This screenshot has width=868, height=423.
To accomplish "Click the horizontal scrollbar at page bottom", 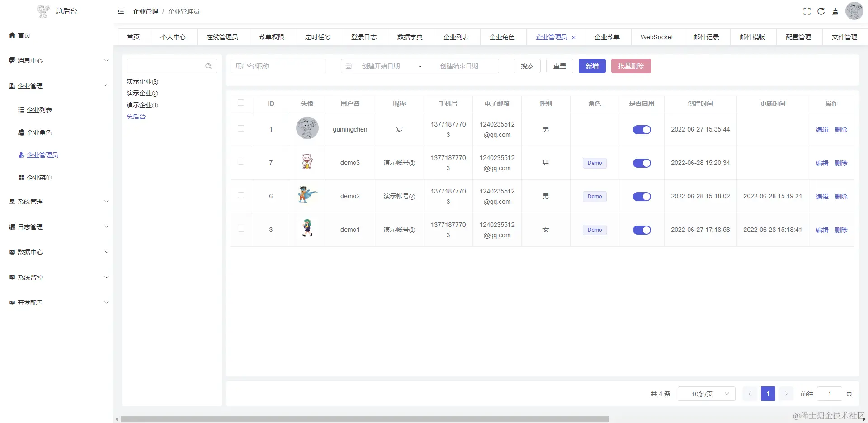I will coord(364,419).
